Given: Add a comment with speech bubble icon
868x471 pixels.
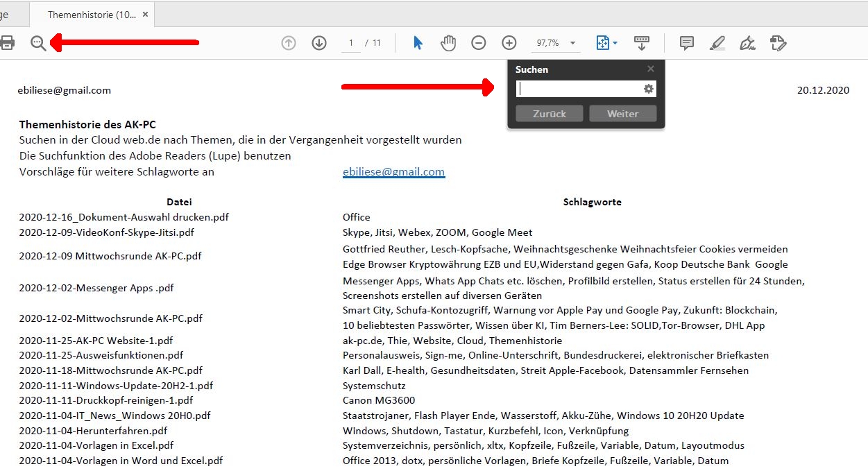Looking at the screenshot, I should (687, 43).
